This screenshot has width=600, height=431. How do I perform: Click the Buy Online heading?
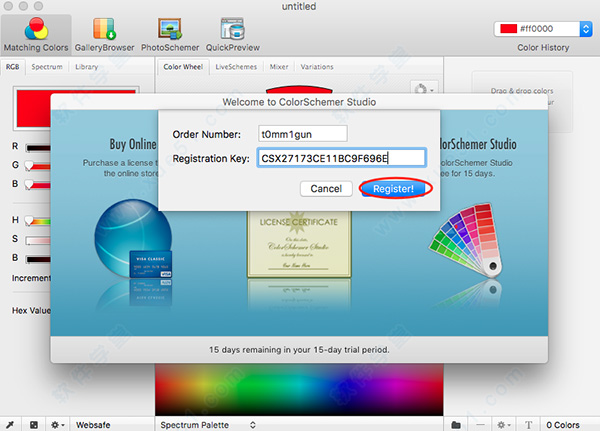pos(133,144)
